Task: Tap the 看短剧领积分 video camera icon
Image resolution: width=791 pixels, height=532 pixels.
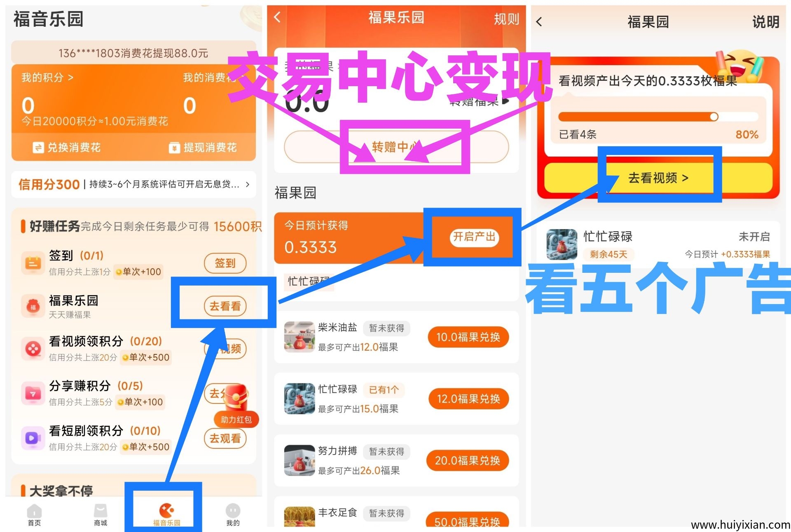Action: (33, 438)
